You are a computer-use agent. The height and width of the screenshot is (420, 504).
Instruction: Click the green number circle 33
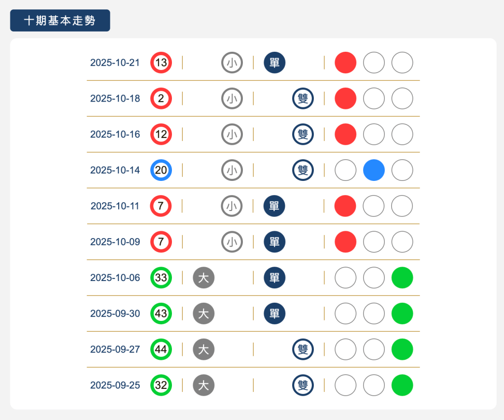(x=161, y=278)
